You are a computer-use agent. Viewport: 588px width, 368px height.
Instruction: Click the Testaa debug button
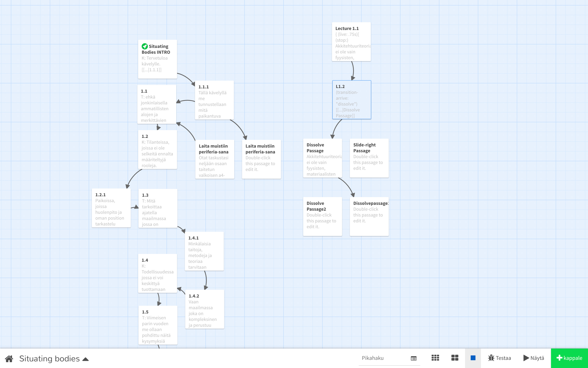point(499,358)
